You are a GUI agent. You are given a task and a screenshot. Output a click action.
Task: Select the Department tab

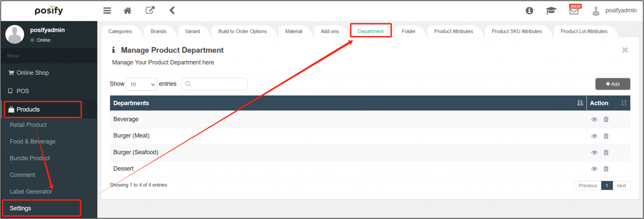[371, 31]
